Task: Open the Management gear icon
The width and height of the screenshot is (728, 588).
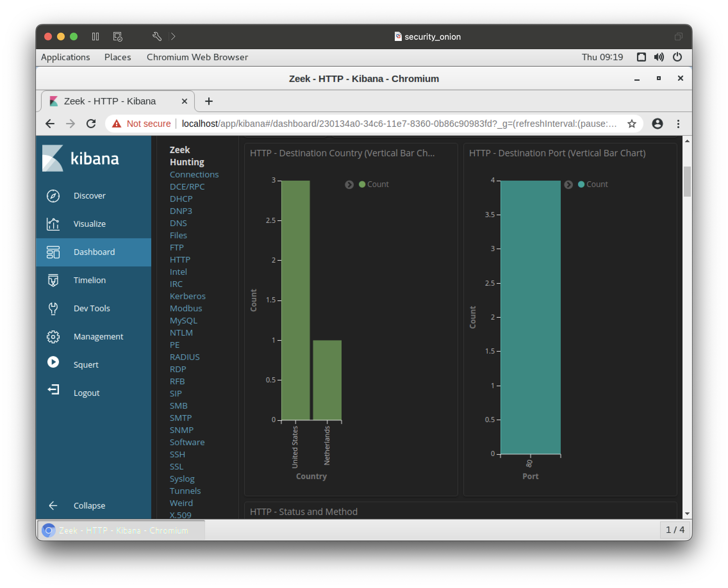Action: tap(53, 336)
